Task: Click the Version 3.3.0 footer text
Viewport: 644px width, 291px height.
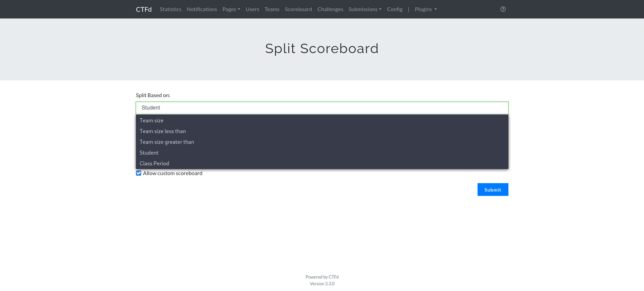Action: [x=322, y=284]
